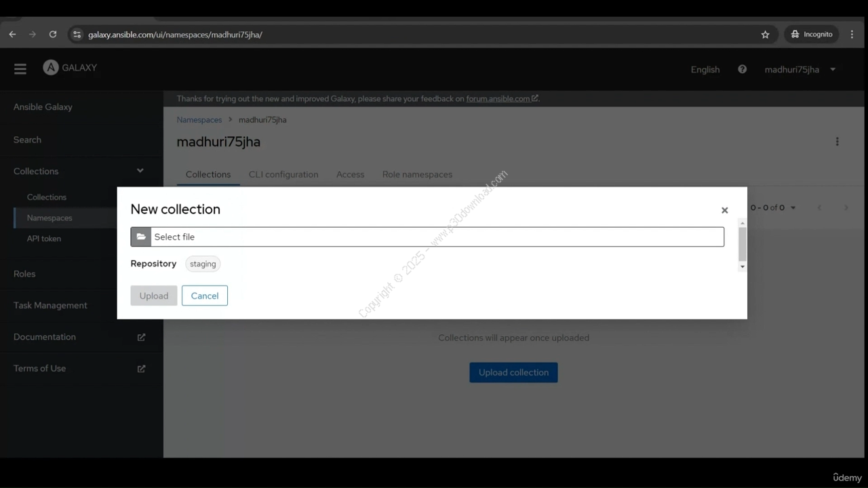
Task: Open Search in the sidebar
Action: point(27,140)
